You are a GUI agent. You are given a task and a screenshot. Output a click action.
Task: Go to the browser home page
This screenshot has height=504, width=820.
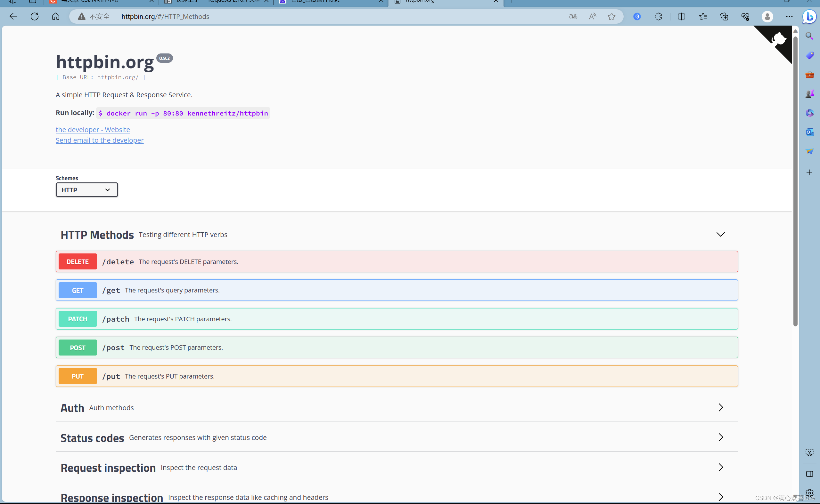coord(56,16)
